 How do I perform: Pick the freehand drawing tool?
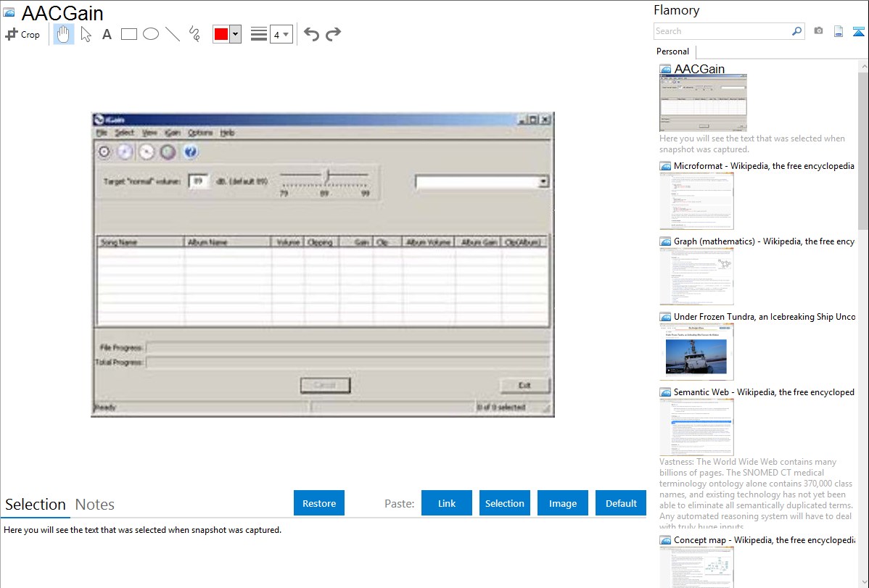click(x=194, y=34)
